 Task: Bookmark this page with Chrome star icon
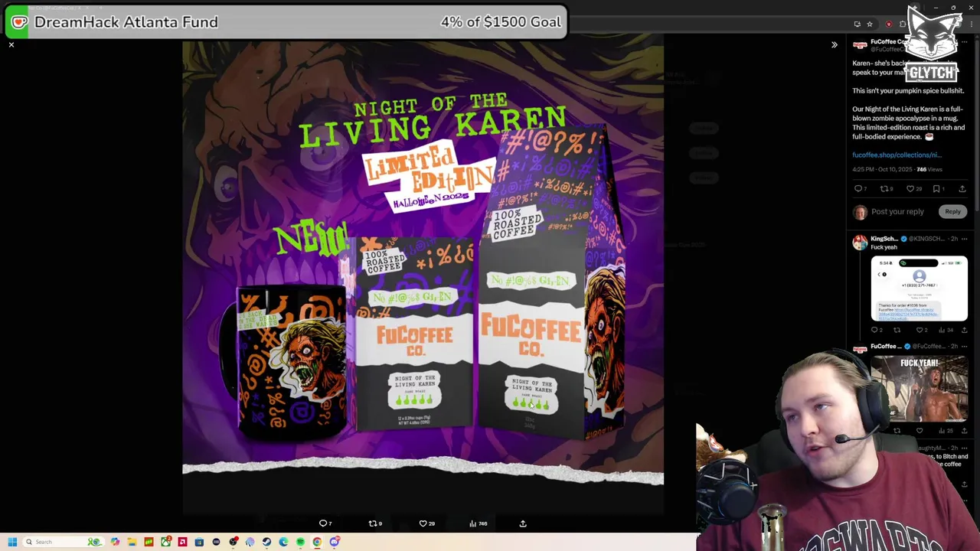(x=870, y=24)
